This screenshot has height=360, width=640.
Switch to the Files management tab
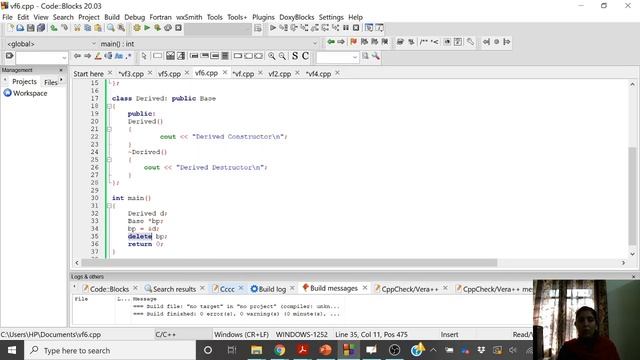(51, 82)
